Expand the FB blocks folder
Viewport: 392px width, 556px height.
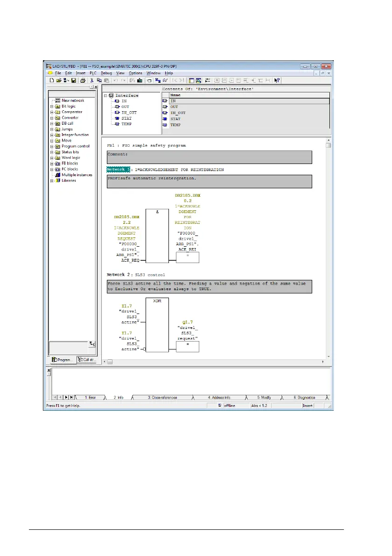(x=51, y=164)
